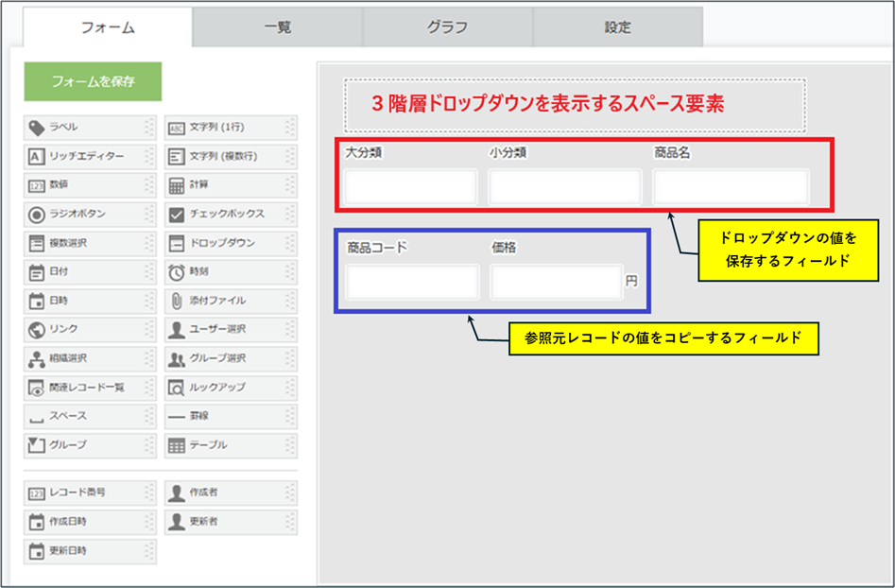Pick the ラジオボタン field item

point(80,214)
